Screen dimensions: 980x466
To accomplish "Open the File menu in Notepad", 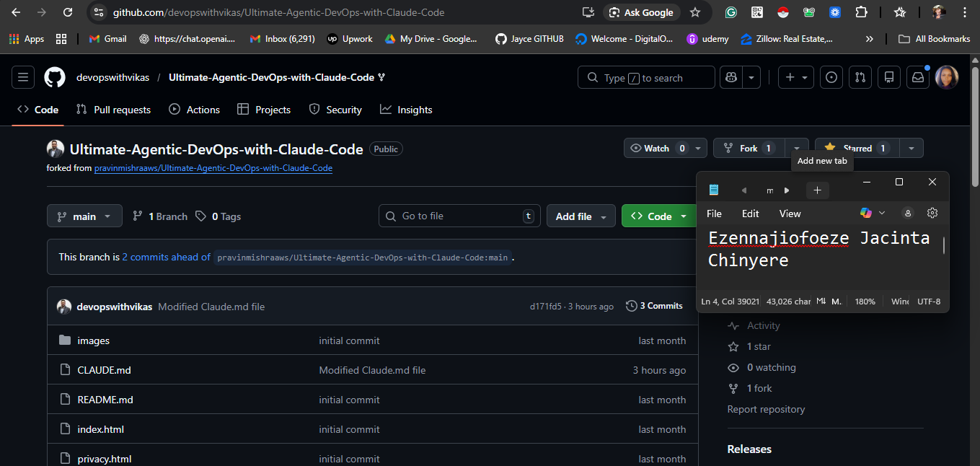I will [714, 214].
